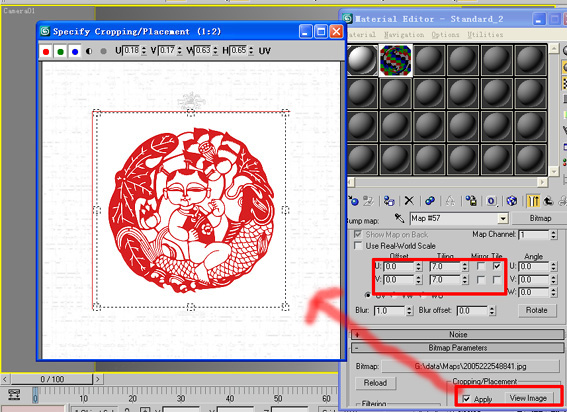Toggle the green channel display button
Image resolution: width=567 pixels, height=412 pixels.
[x=60, y=51]
